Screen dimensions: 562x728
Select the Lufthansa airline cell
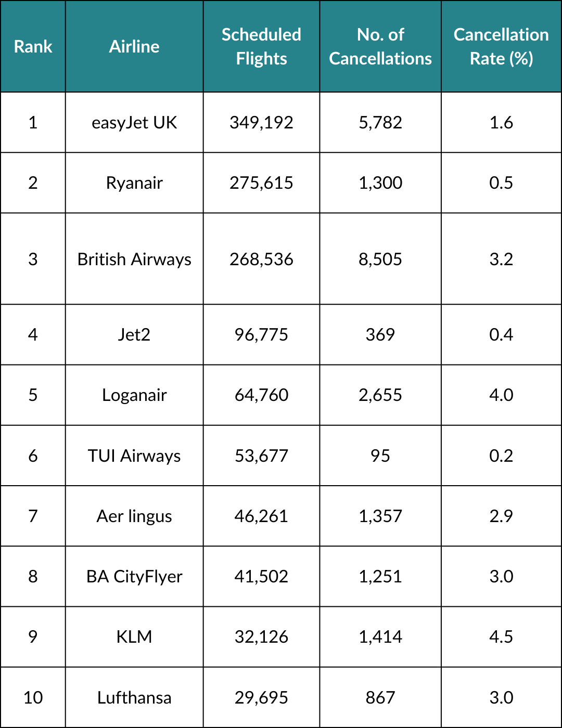pyautogui.click(x=134, y=697)
